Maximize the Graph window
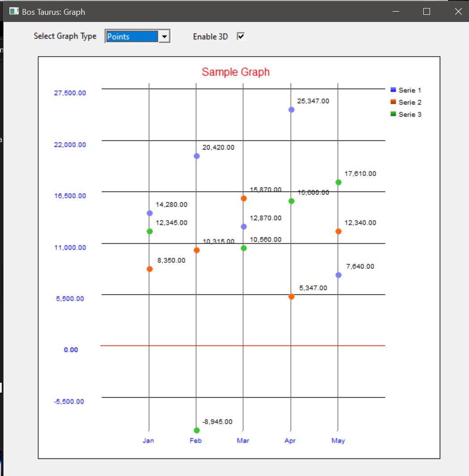 (426, 12)
